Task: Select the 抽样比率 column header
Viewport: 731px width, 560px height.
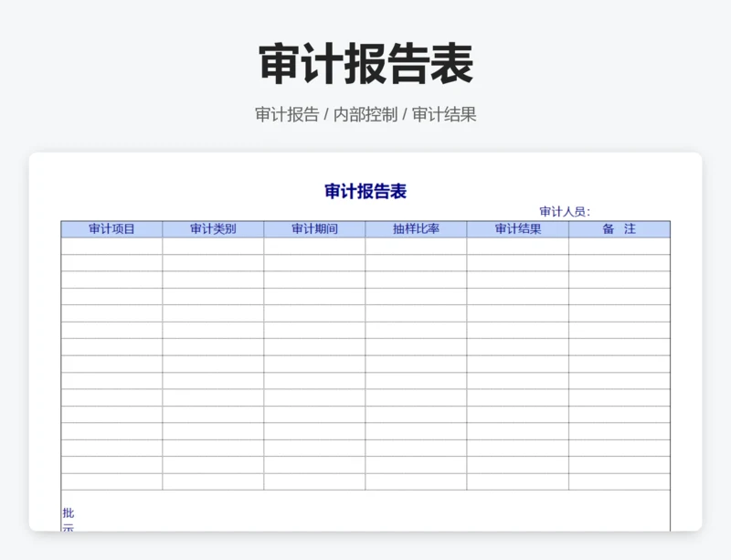Action: click(416, 229)
